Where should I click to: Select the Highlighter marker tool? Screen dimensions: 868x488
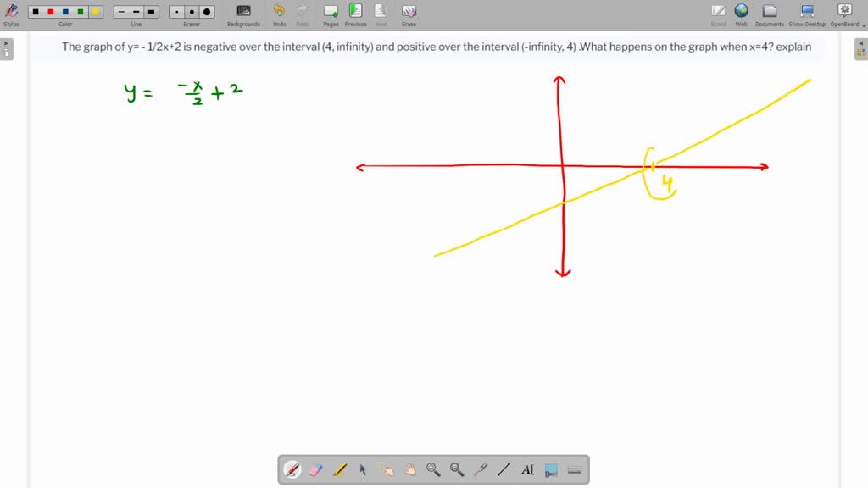tap(339, 469)
